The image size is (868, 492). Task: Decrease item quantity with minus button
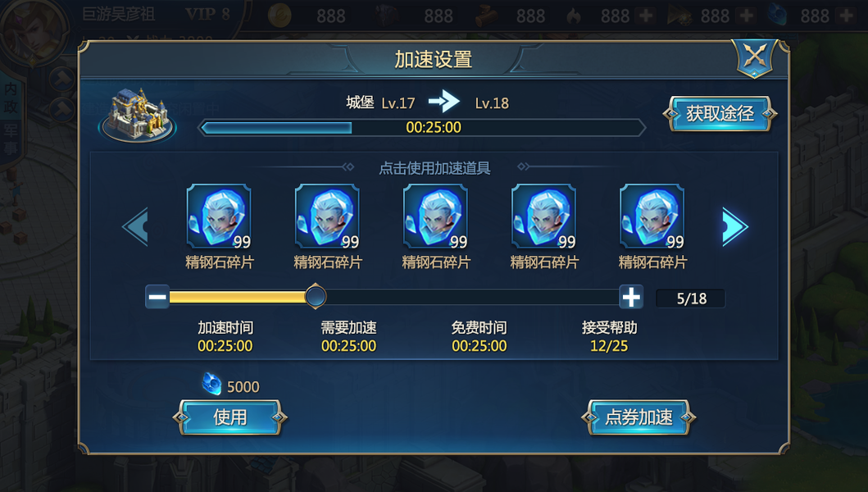[x=157, y=297]
